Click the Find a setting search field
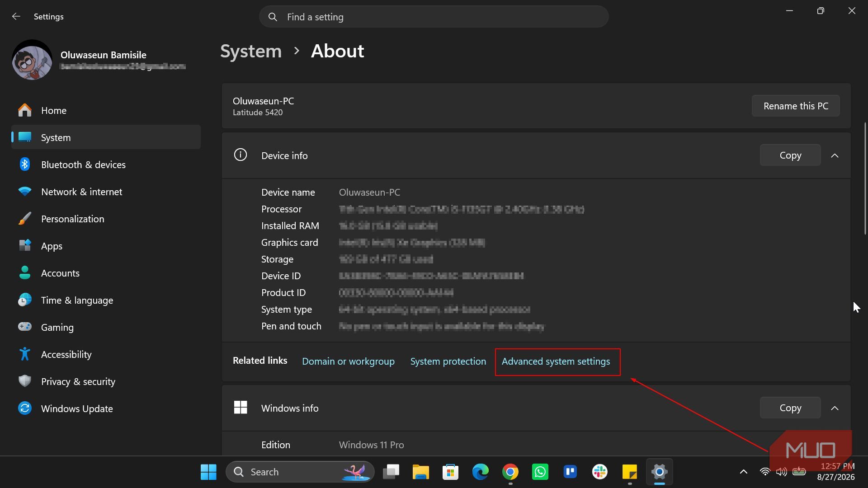Viewport: 868px width, 488px height. [434, 17]
